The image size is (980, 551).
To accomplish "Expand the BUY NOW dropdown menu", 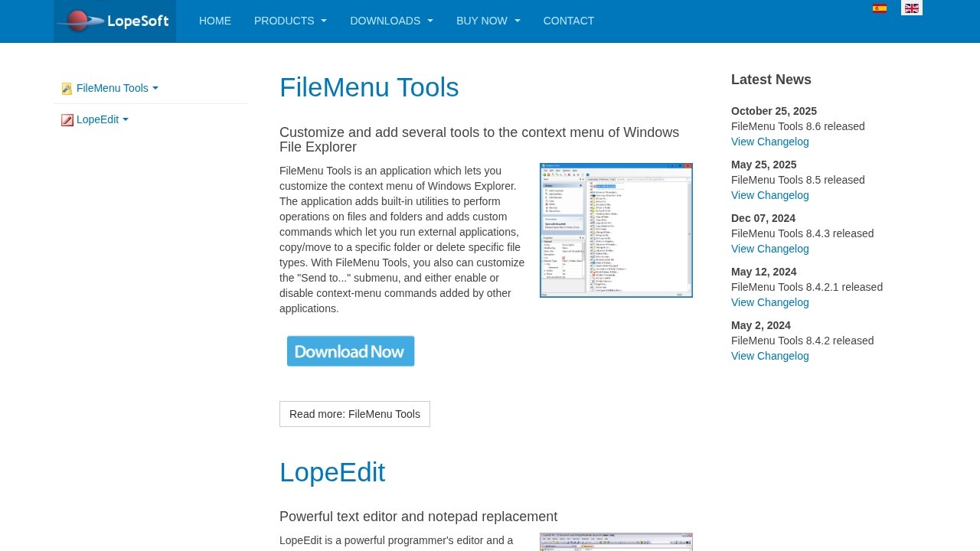I will (x=488, y=21).
